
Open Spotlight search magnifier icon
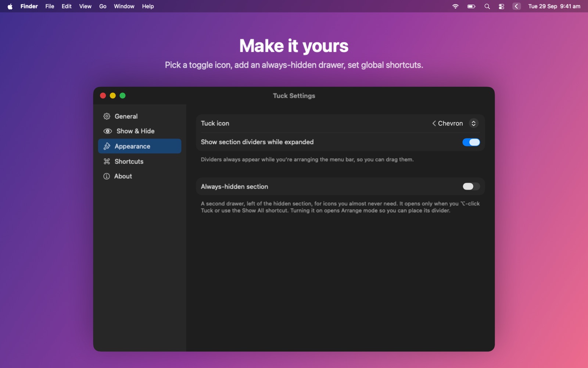pyautogui.click(x=487, y=6)
